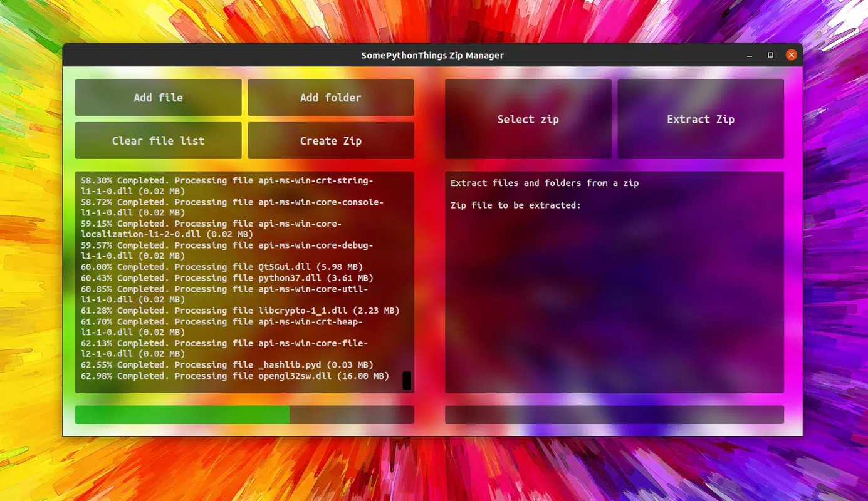Click the Extract Zip button

tap(701, 119)
